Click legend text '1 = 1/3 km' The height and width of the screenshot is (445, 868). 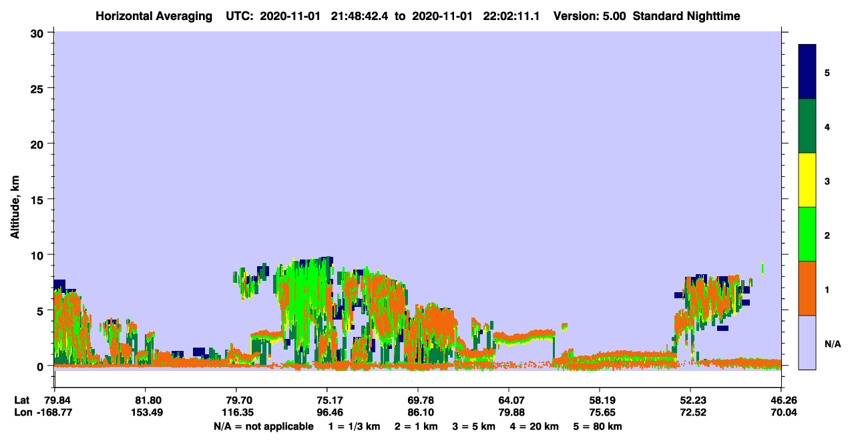pyautogui.click(x=355, y=426)
